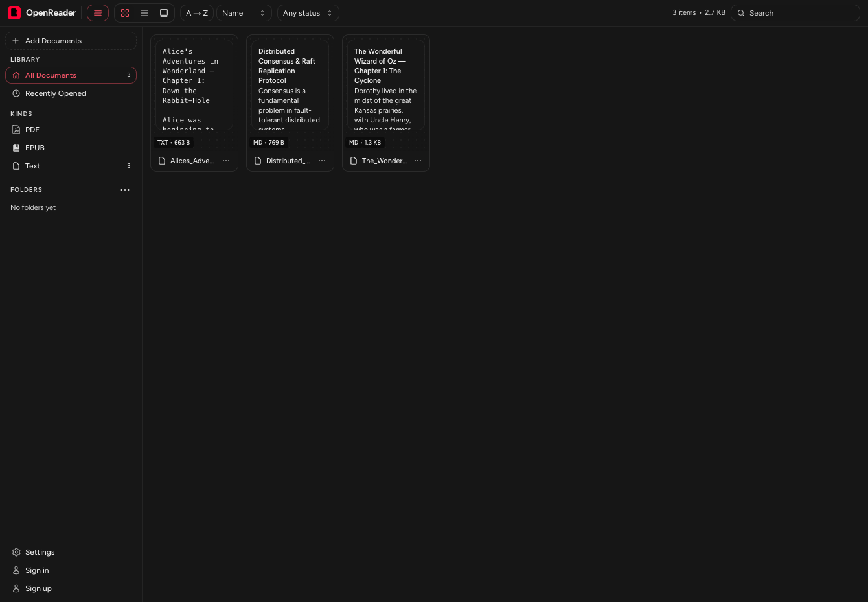Click the magnifier icon in Search
This screenshot has height=602, width=868.
741,13
